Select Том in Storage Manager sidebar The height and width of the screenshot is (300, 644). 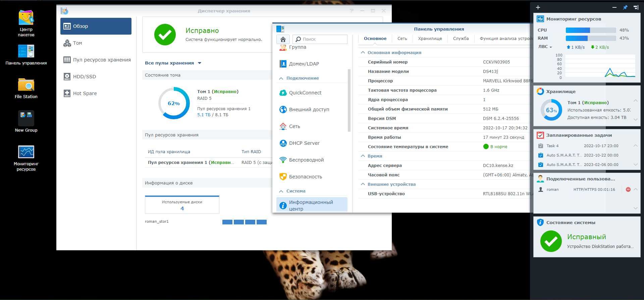[96, 43]
